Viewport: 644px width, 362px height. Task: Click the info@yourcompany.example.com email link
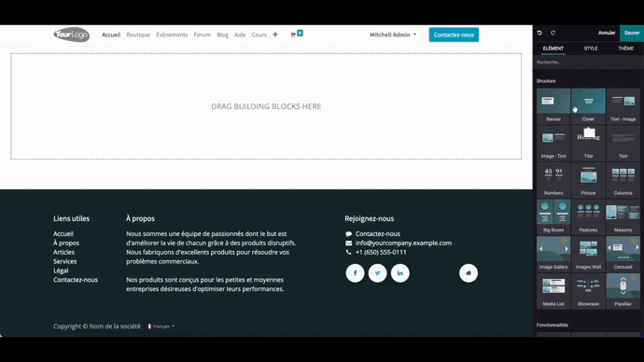click(403, 243)
